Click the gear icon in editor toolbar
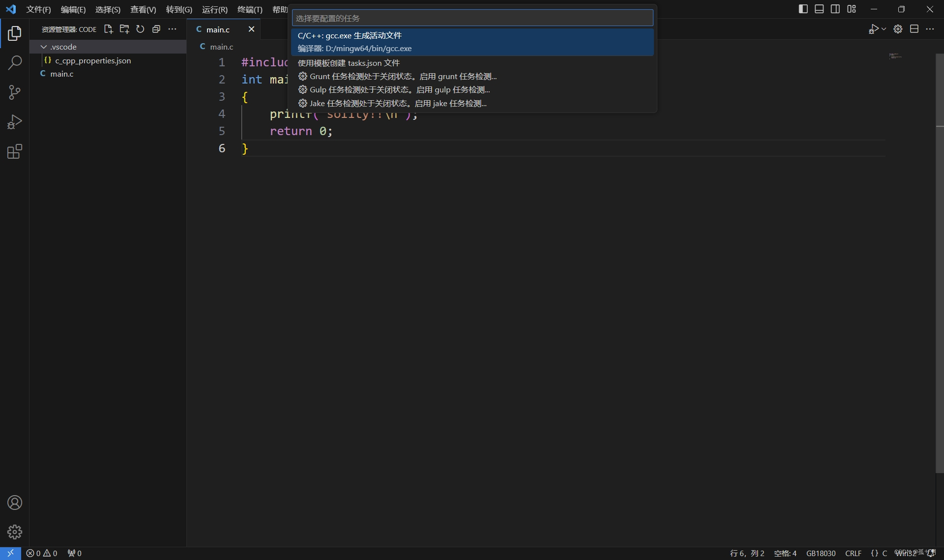 click(x=898, y=29)
